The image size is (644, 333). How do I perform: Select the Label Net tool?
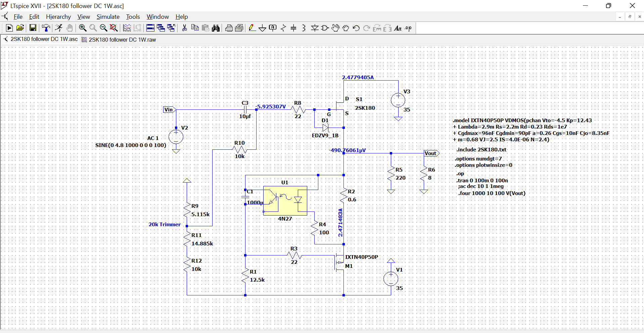click(273, 28)
